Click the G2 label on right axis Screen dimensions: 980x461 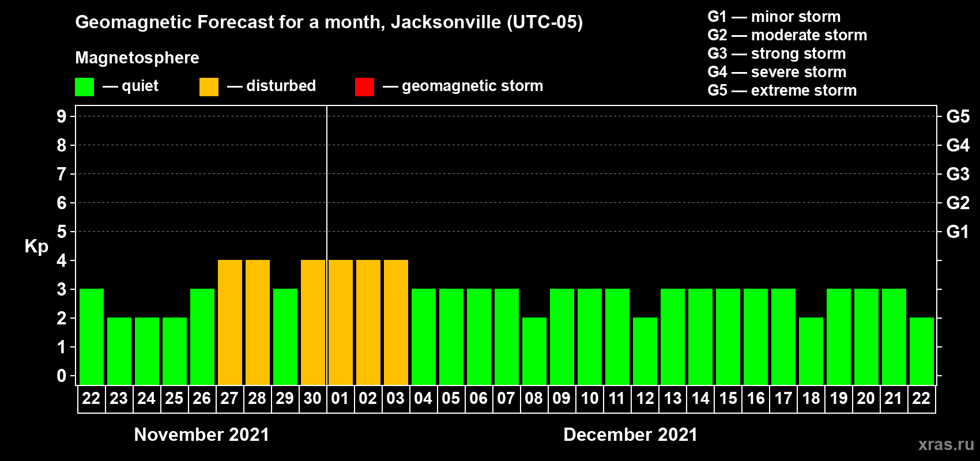(x=958, y=203)
